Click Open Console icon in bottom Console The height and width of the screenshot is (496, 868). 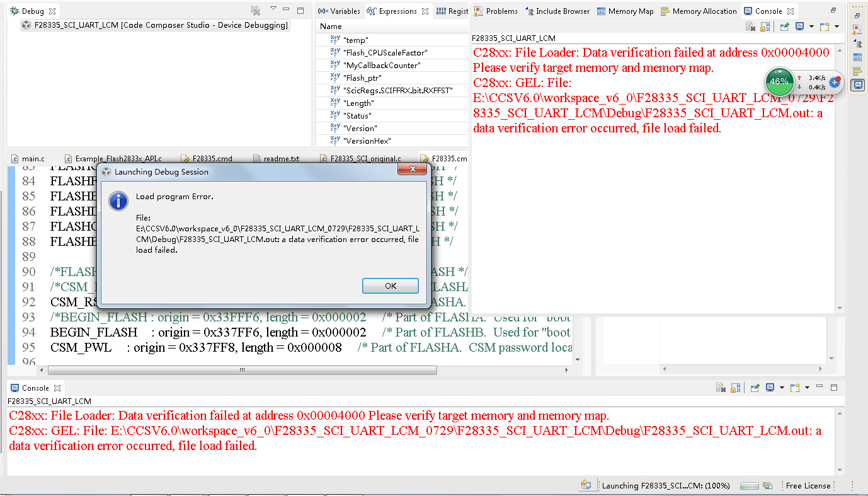point(796,388)
